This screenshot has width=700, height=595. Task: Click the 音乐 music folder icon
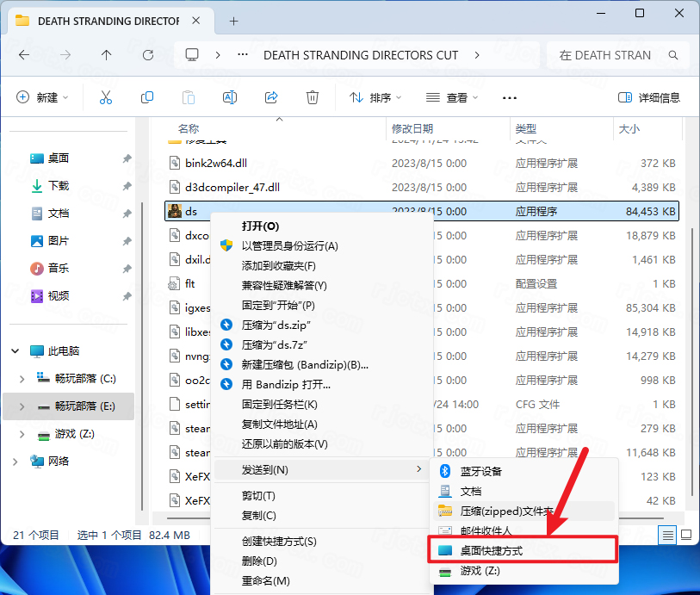point(37,269)
